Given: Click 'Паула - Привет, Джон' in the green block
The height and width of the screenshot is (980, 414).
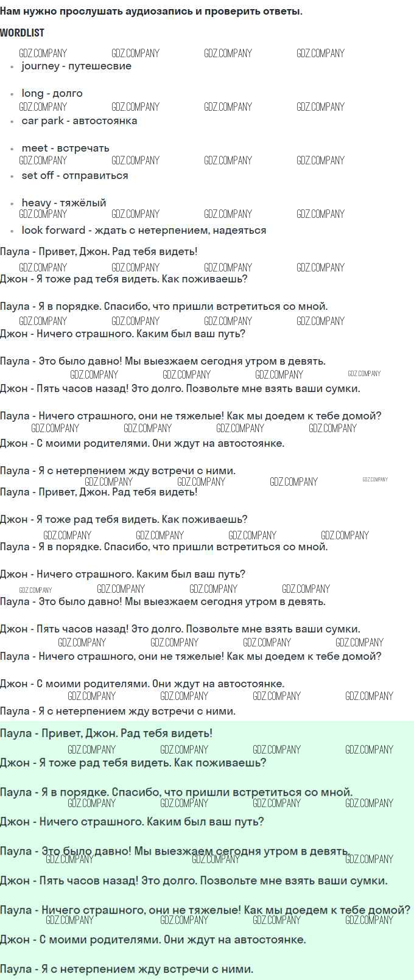Looking at the screenshot, I should coord(106,733).
